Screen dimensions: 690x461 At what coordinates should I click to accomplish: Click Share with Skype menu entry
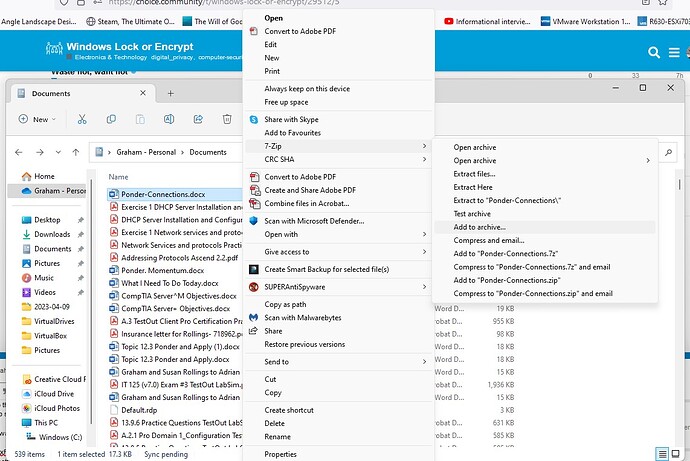[x=291, y=119]
